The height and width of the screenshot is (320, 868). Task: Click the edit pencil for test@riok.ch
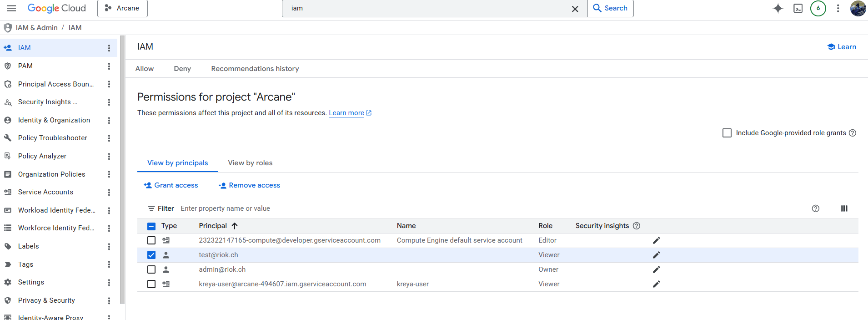point(656,255)
